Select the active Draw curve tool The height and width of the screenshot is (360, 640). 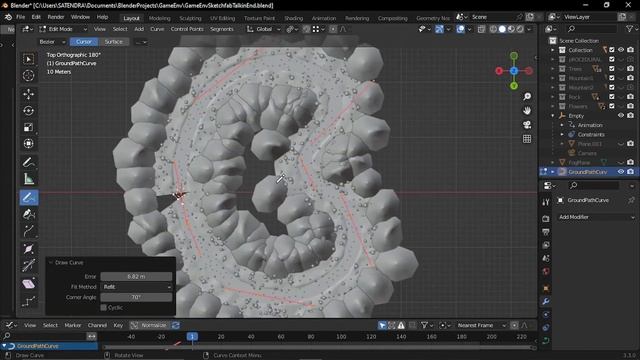pyautogui.click(x=29, y=198)
